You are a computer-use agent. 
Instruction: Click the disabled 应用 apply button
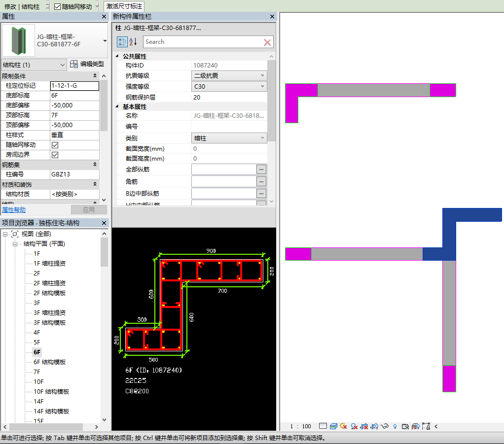(x=89, y=210)
